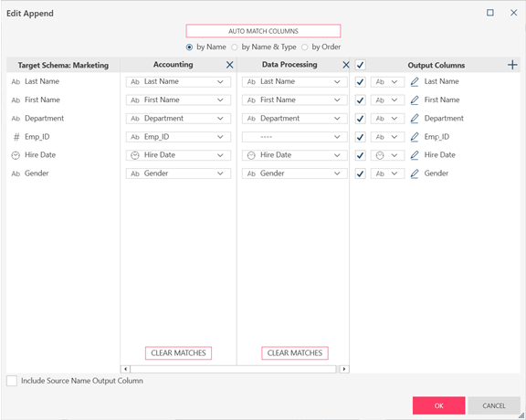Remove the Data Processing source column
This screenshot has width=526, height=420.
coord(346,65)
